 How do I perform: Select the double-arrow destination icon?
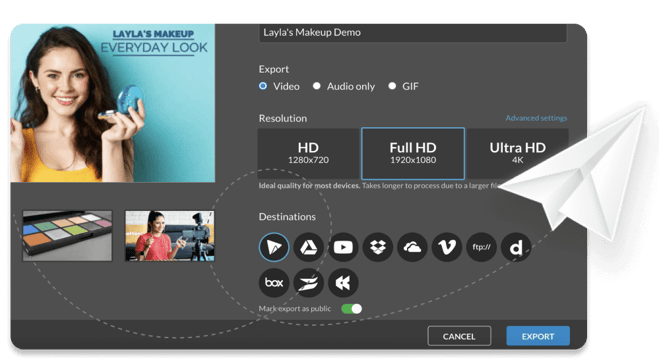click(343, 283)
